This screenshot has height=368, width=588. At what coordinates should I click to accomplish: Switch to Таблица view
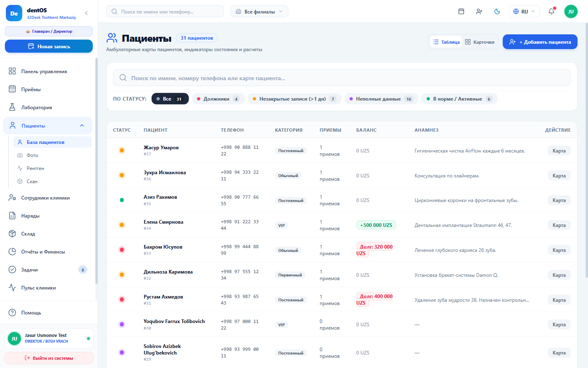446,42
